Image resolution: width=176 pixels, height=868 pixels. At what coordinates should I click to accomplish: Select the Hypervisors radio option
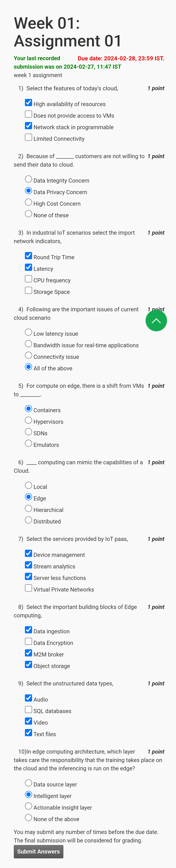click(29, 420)
